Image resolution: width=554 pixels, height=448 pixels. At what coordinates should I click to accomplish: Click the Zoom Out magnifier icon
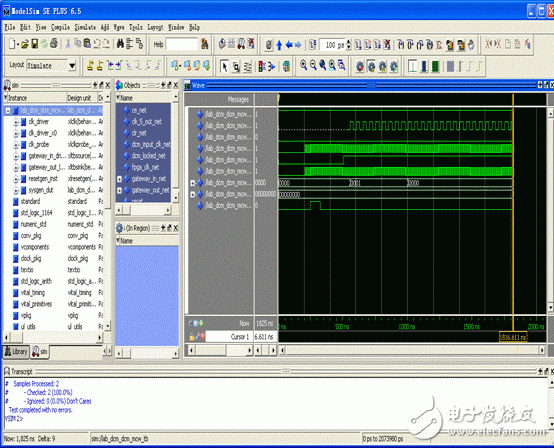[x=313, y=65]
